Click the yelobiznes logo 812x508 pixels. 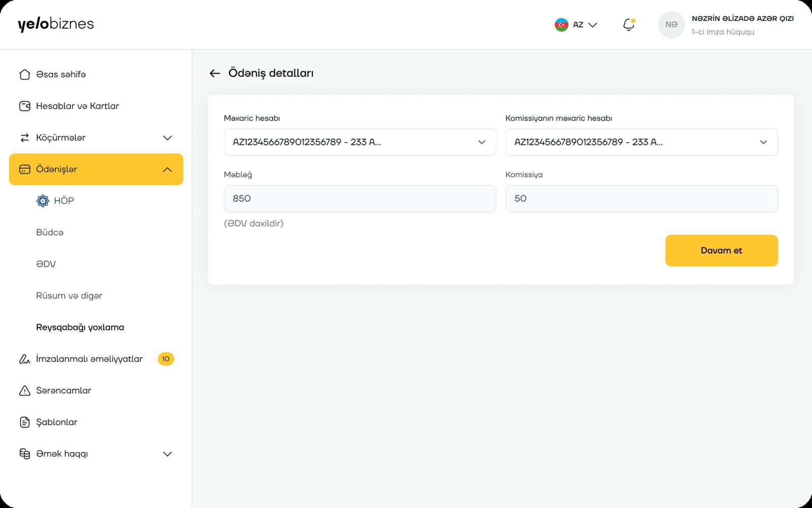pos(56,24)
